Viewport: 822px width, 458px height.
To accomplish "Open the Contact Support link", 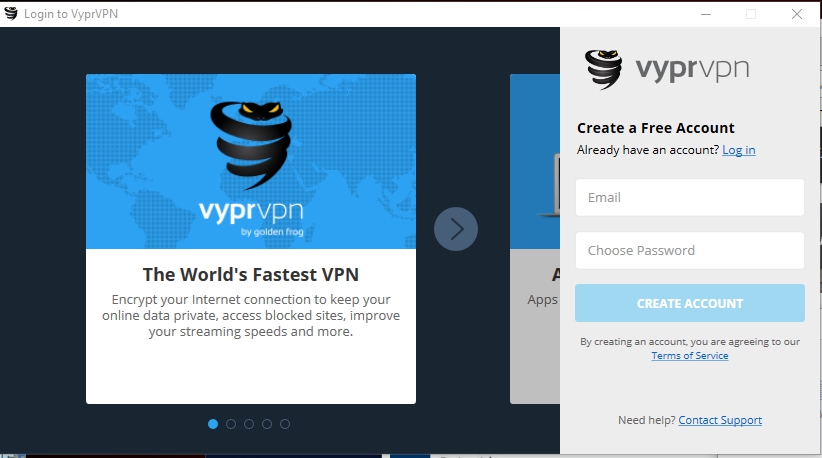I will click(x=720, y=420).
